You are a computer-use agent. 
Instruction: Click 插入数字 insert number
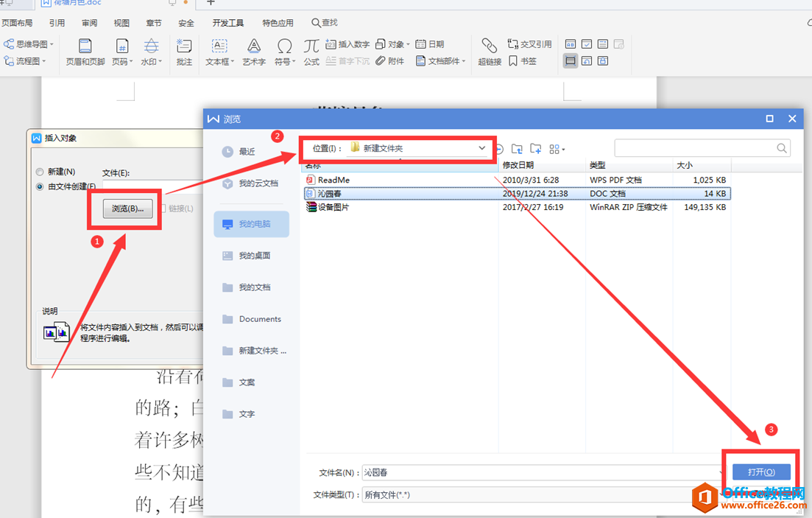pos(347,44)
